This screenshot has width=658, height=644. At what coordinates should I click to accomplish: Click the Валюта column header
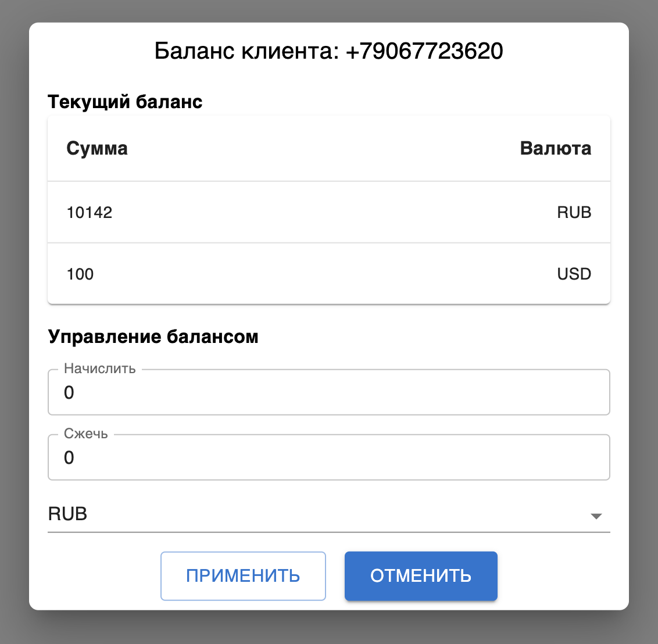555,149
